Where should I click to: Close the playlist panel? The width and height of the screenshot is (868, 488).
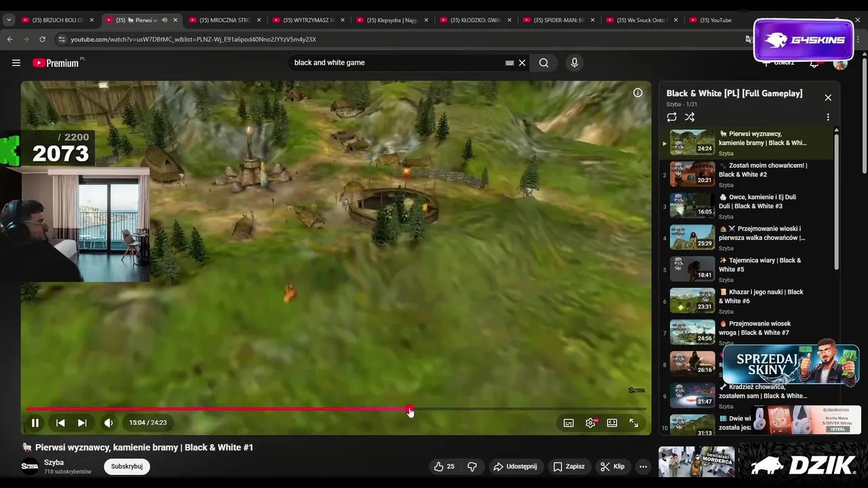point(828,98)
